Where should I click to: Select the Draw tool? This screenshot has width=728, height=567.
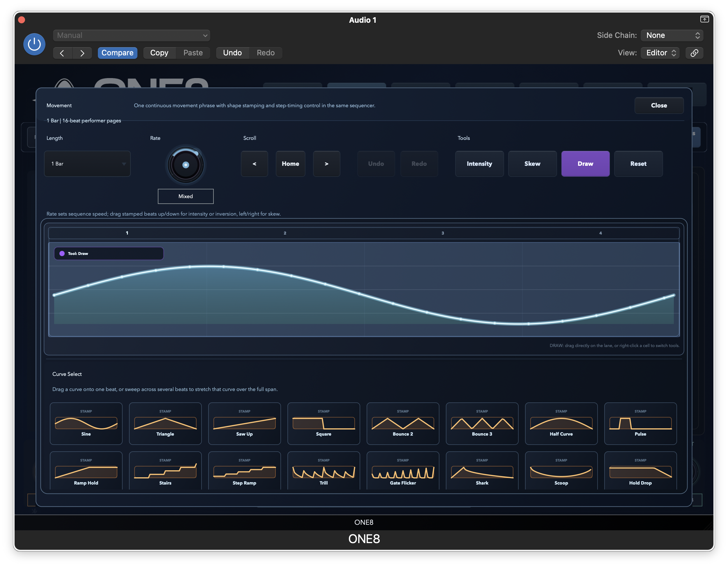(x=585, y=164)
